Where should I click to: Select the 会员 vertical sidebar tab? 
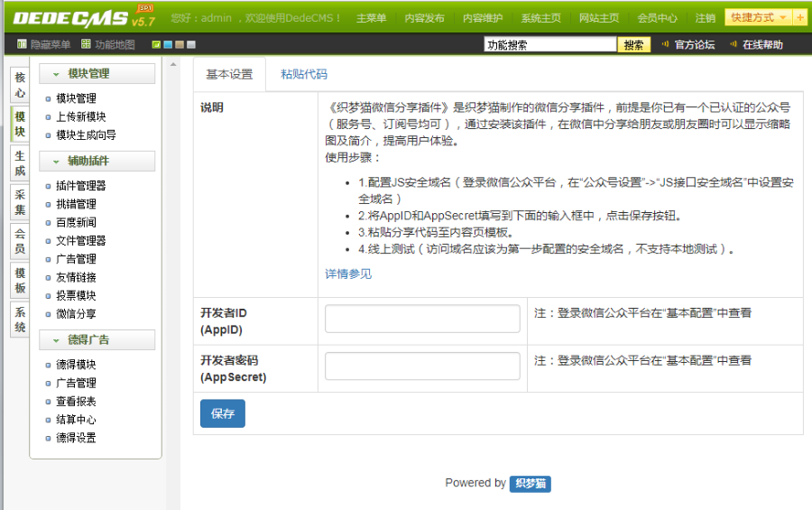20,241
